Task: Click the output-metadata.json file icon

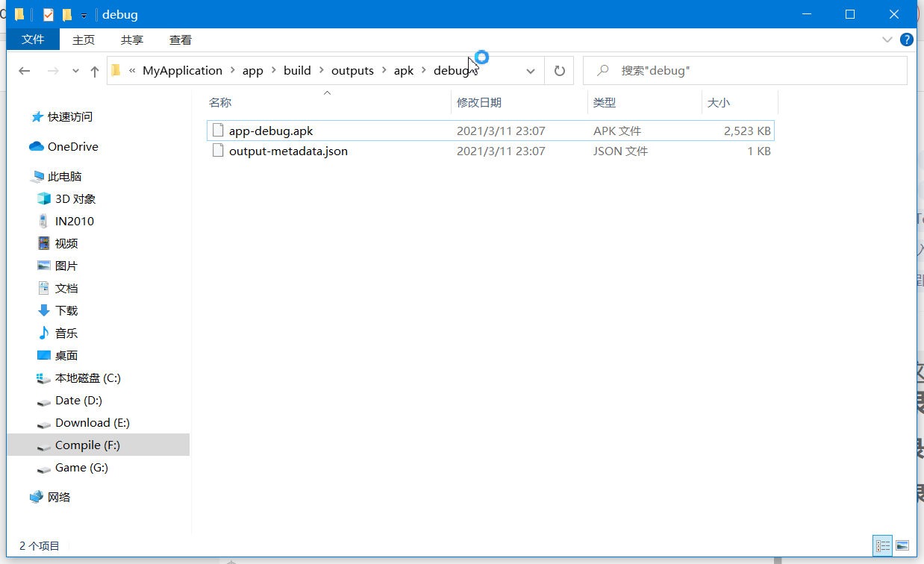Action: pos(218,151)
